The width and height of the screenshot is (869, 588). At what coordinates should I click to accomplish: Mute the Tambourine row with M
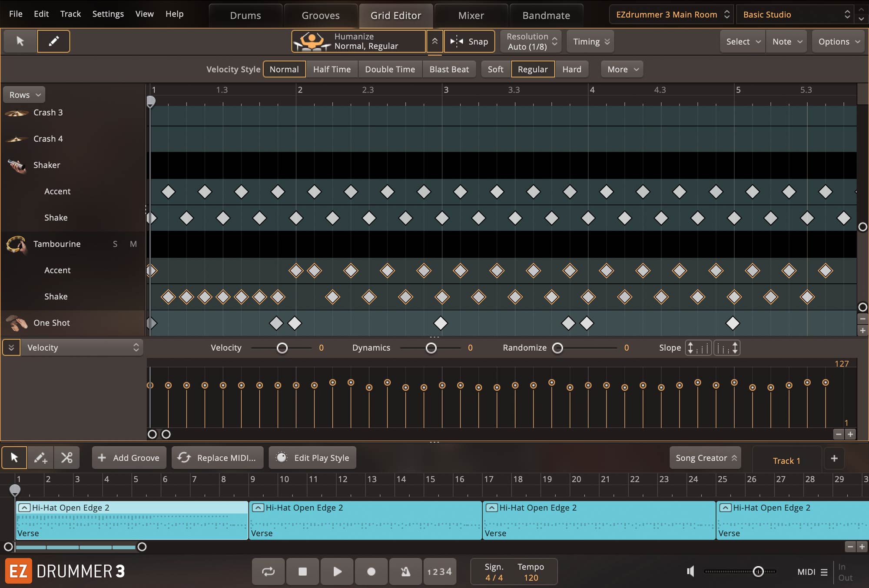[133, 244]
